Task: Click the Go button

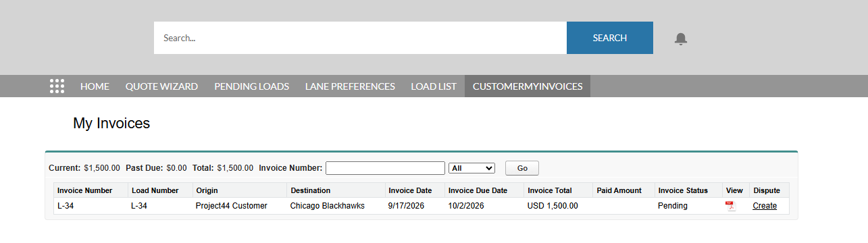Action: pyautogui.click(x=522, y=168)
